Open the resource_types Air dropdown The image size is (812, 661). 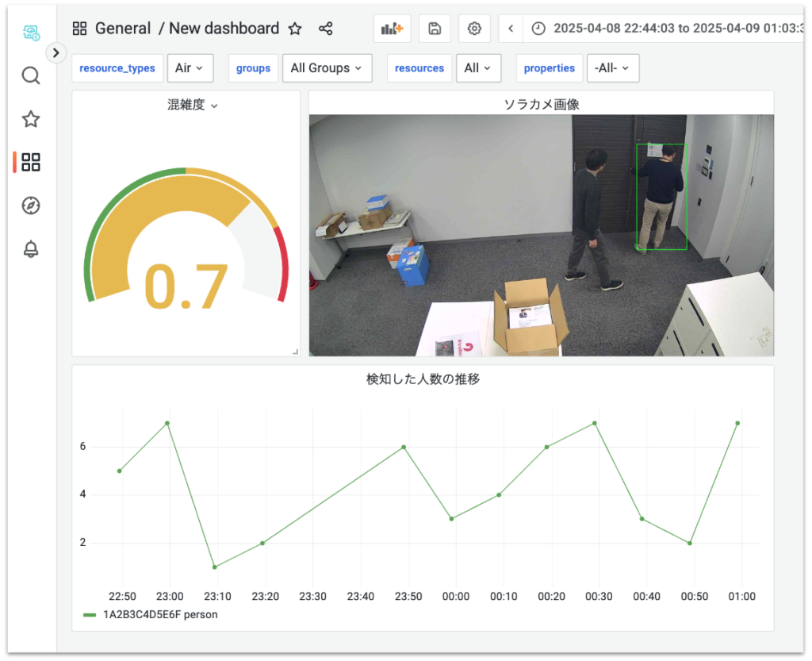click(190, 68)
